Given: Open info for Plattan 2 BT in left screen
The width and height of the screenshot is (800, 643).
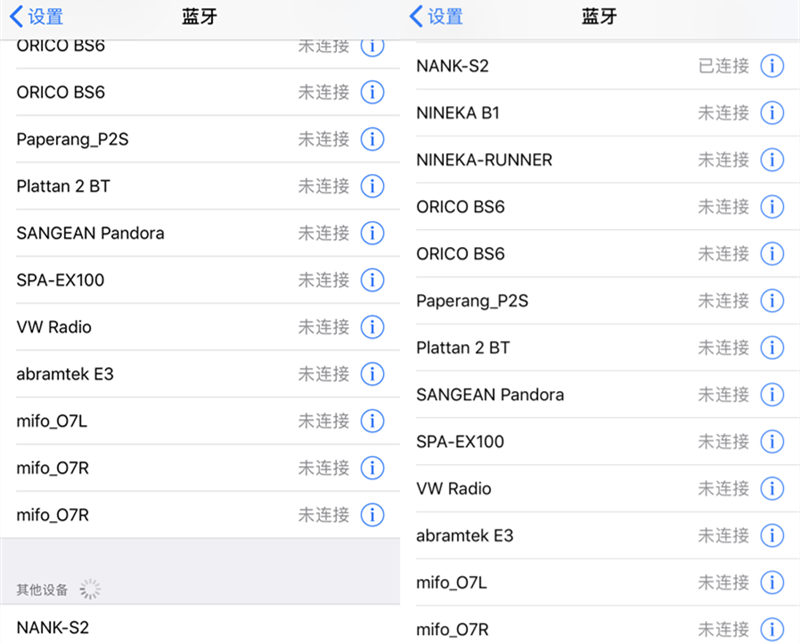Looking at the screenshot, I should click(x=372, y=186).
